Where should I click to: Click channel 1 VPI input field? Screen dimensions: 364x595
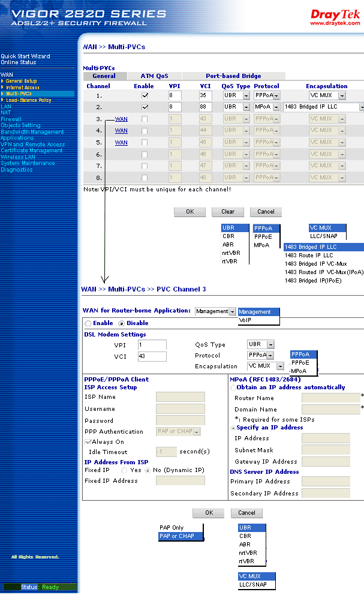[175, 95]
